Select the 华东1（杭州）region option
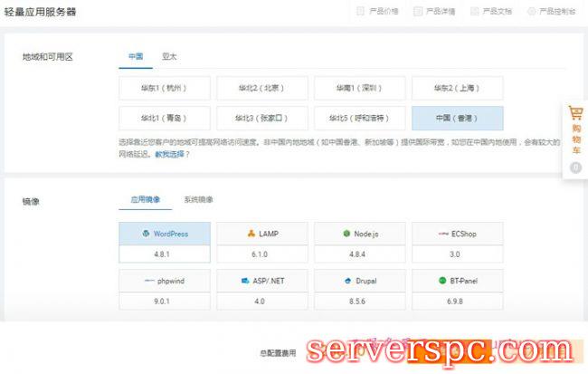This screenshot has height=374, width=588. point(164,88)
